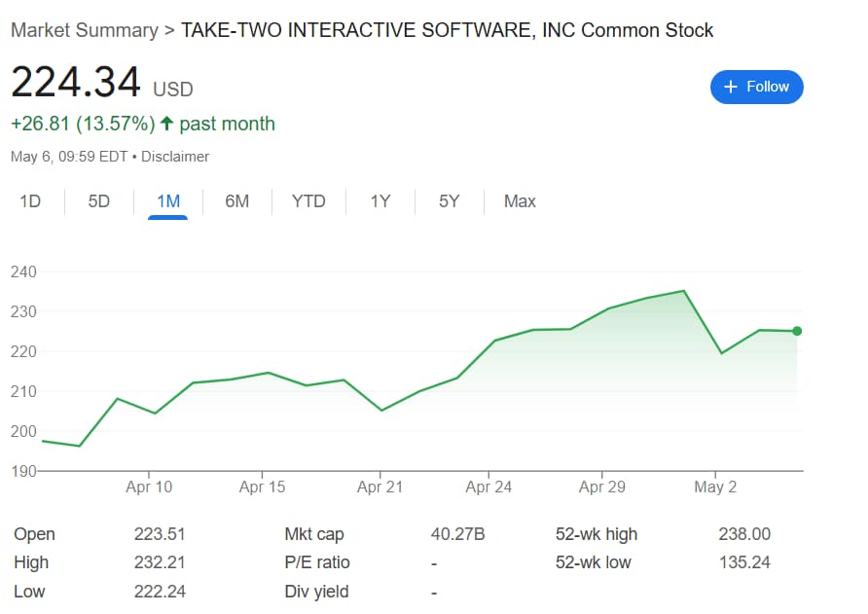This screenshot has height=614, width=868.
Task: Click the +26.81 (13.57%) change text
Action: (83, 124)
